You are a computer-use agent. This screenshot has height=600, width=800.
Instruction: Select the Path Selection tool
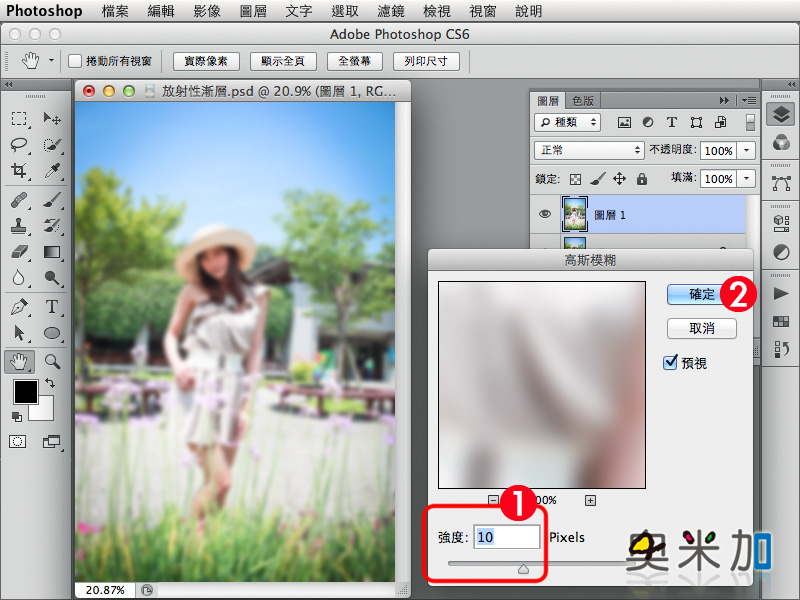19,333
